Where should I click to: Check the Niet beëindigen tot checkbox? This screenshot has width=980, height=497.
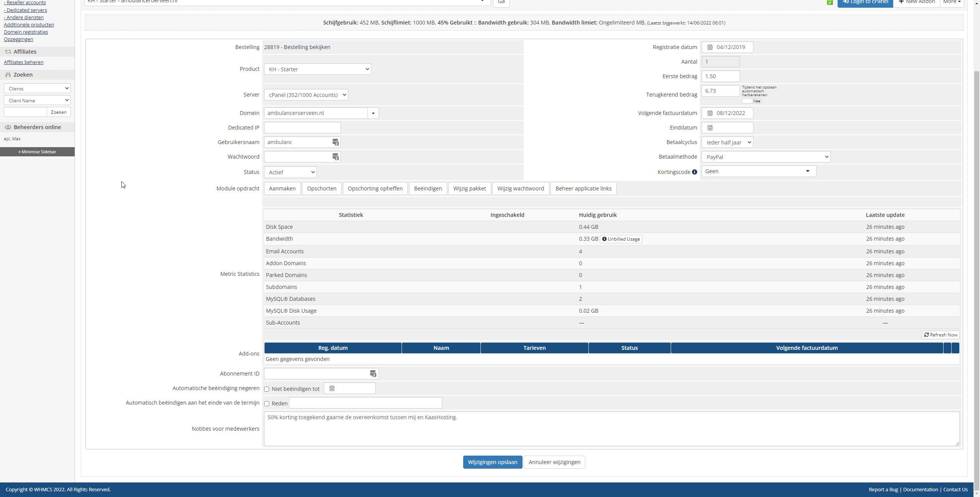267,389
